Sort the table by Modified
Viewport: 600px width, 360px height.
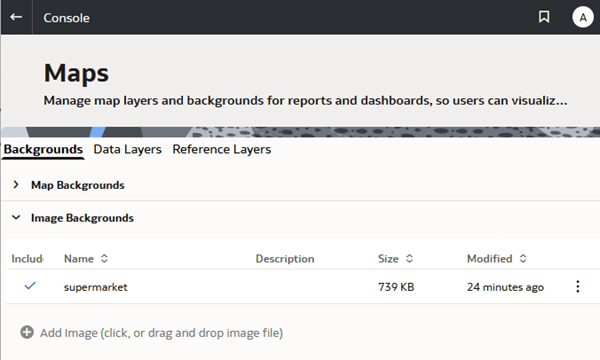coord(523,259)
